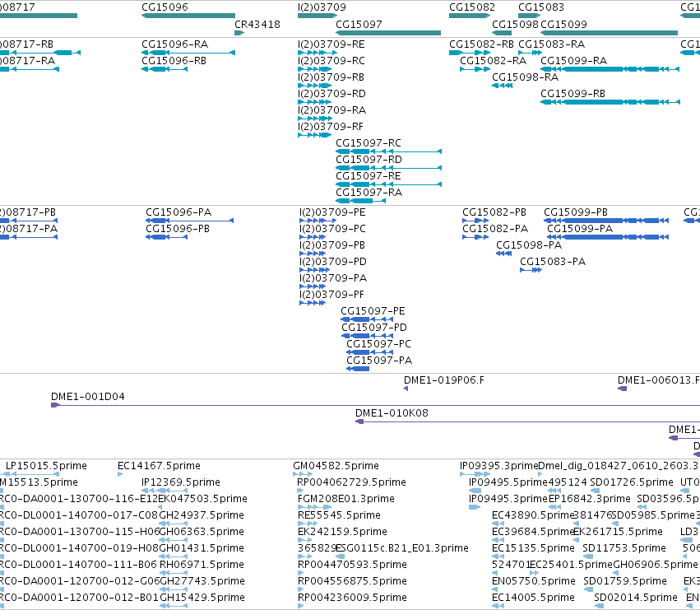Select the CG15097 gene label

[x=359, y=25]
